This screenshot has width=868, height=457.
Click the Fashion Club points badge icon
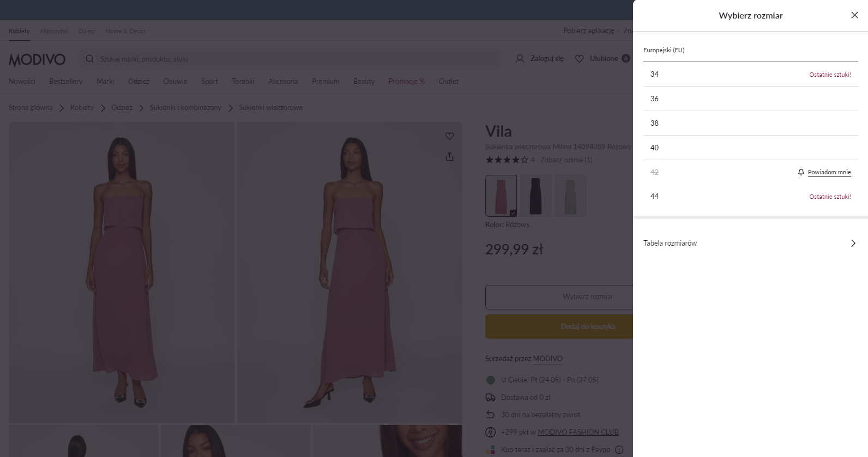tap(490, 432)
